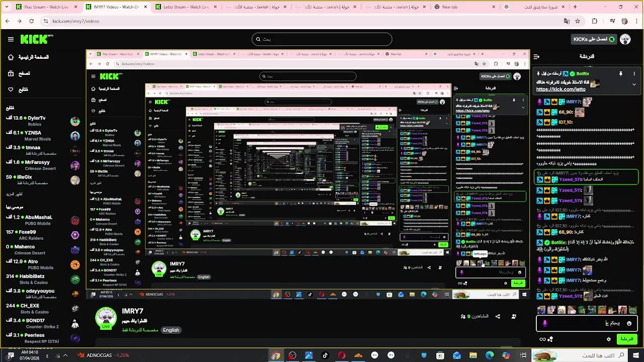Click the 'احصل على KICKs' button
The image size is (644, 362).
tap(594, 39)
